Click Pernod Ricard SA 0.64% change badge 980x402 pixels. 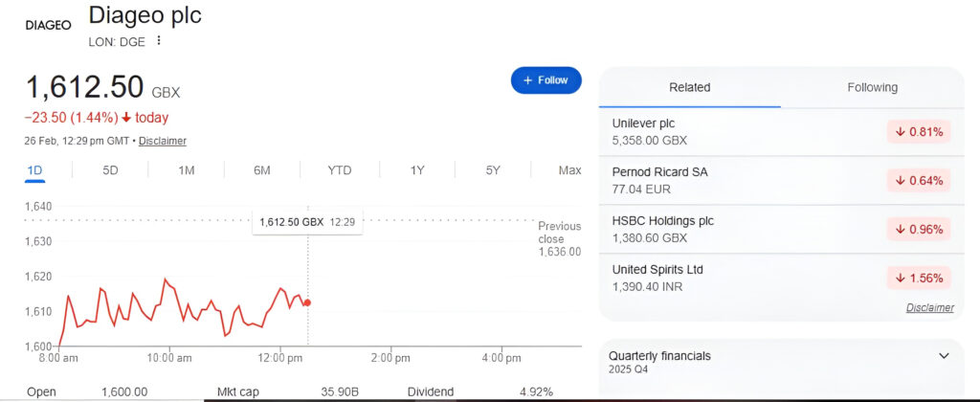click(919, 181)
